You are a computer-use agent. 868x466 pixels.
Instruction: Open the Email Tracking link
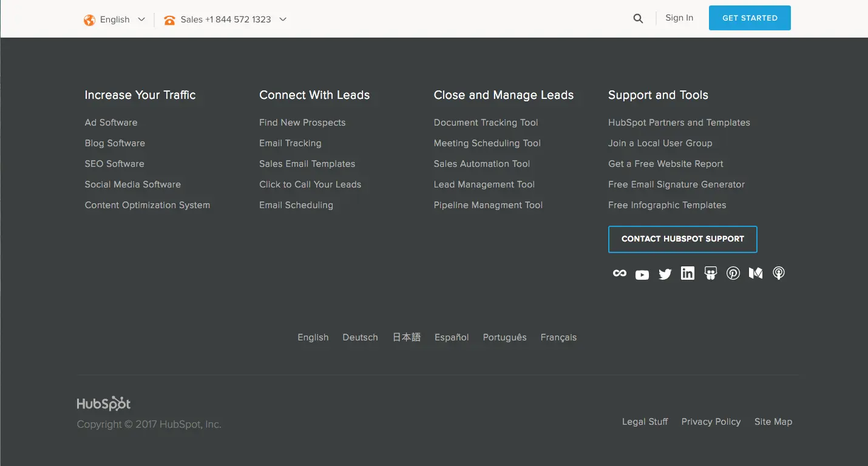(x=290, y=143)
